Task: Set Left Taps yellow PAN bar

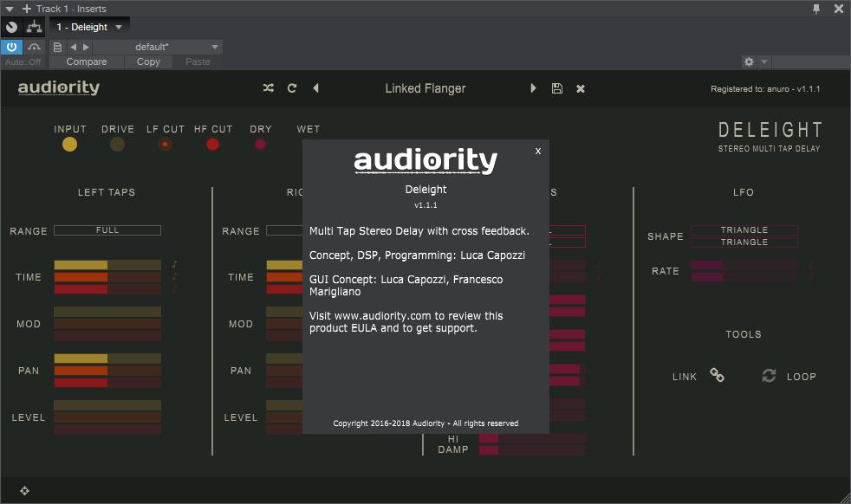Action: tap(107, 359)
